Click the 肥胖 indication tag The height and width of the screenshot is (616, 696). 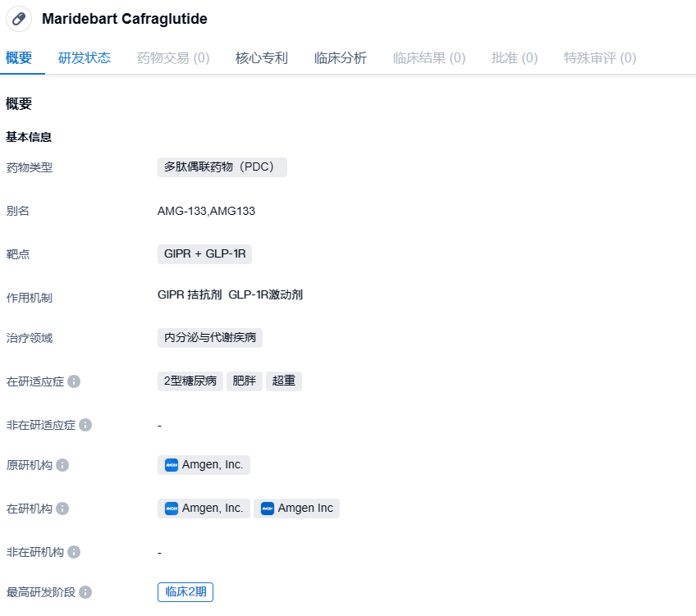[245, 381]
